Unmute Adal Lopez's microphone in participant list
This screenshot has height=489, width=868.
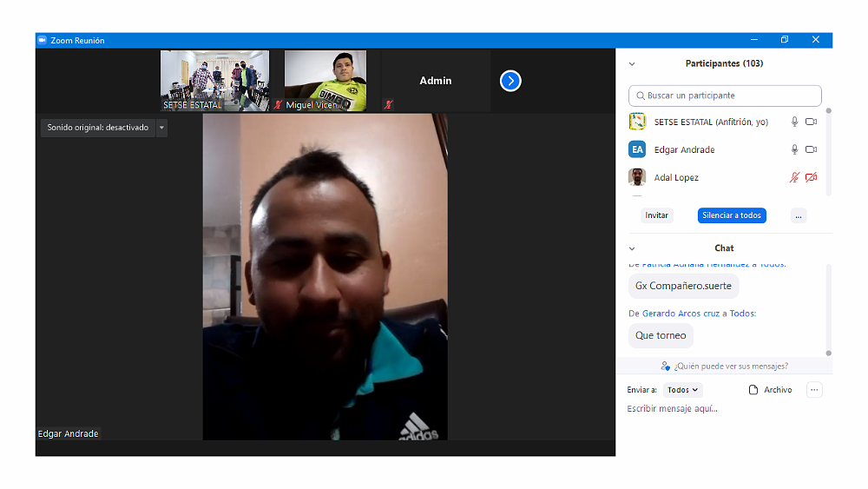(x=794, y=177)
